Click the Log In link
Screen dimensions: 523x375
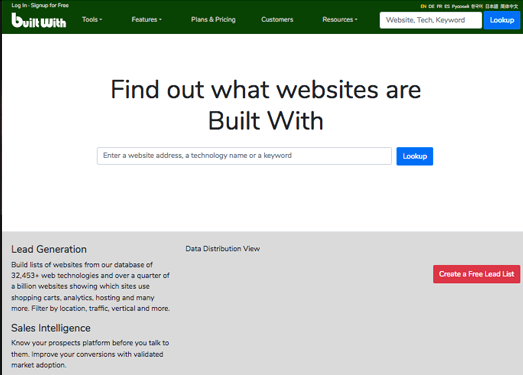(x=19, y=5)
